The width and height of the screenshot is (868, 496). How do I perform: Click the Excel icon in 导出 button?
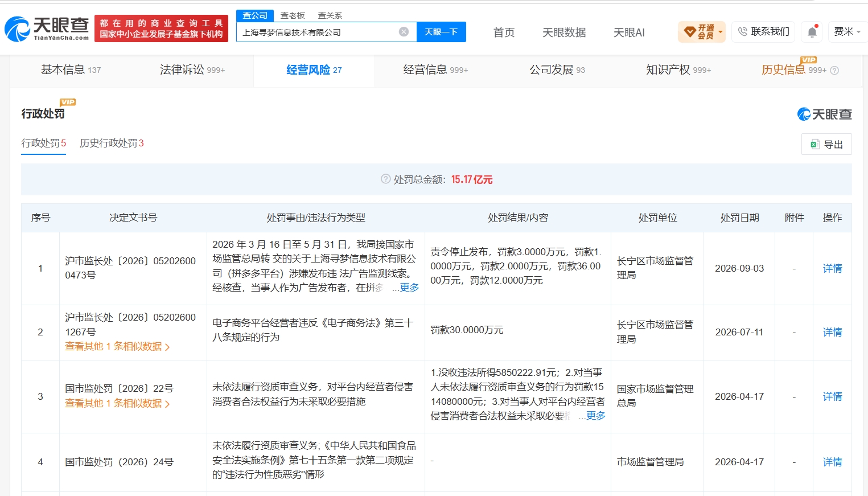(x=814, y=145)
